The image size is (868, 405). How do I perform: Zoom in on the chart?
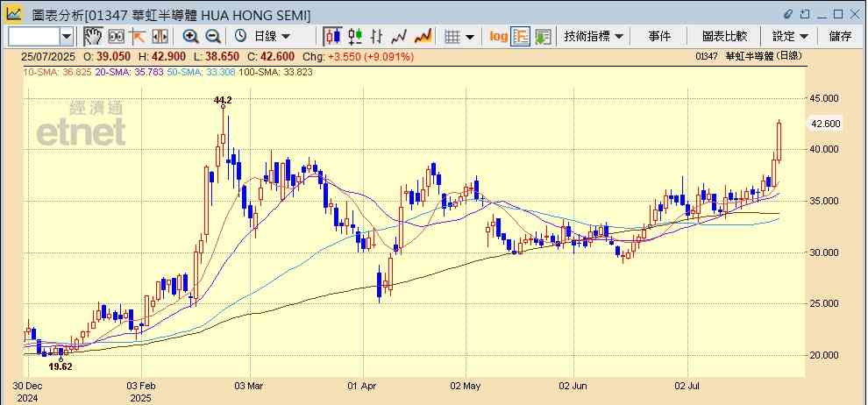(x=191, y=37)
